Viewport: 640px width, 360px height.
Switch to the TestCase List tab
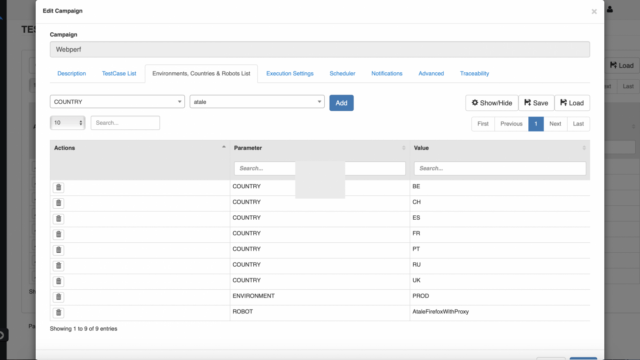(x=119, y=73)
